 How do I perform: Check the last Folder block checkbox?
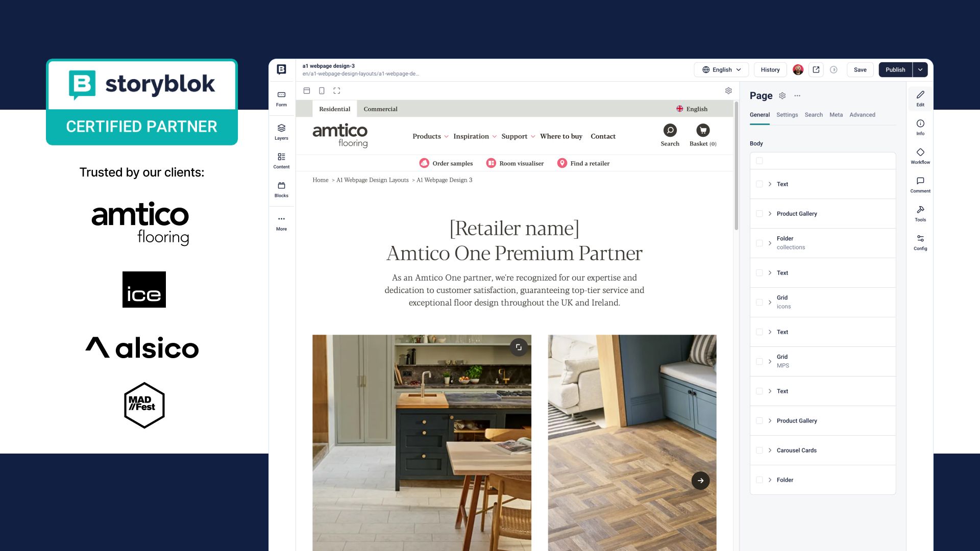[x=759, y=480]
